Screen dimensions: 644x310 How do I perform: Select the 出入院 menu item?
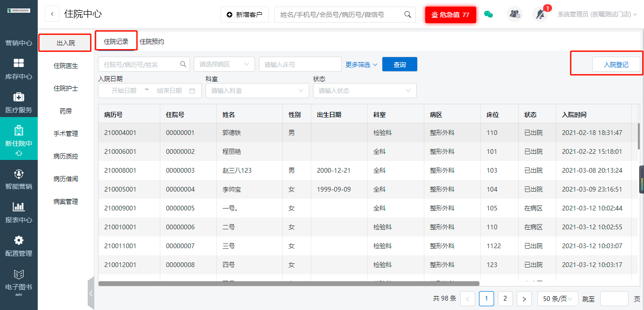(66, 43)
